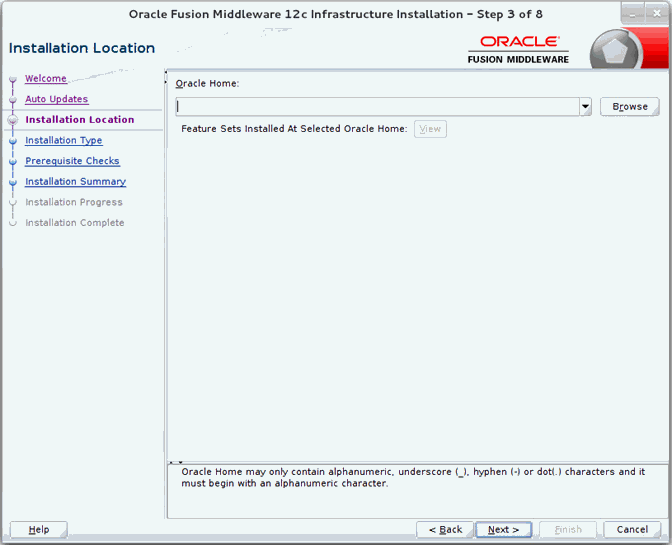
Task: Click the Feature Sets Installed label
Action: (x=294, y=129)
